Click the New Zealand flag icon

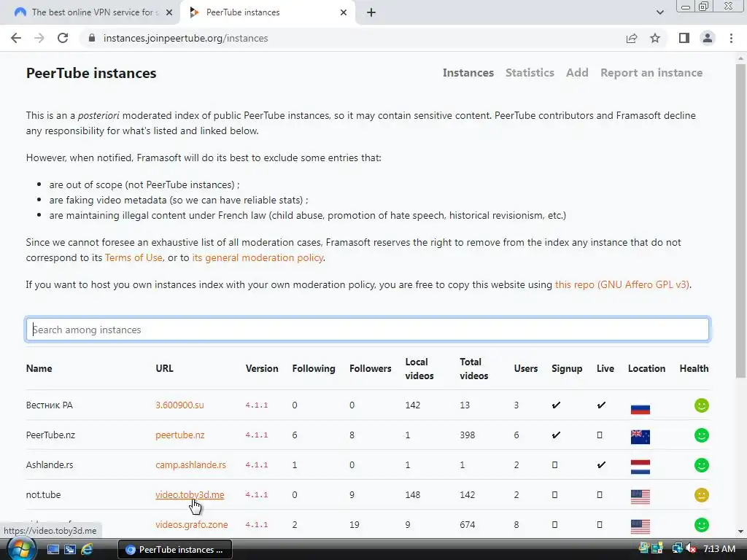(x=640, y=437)
